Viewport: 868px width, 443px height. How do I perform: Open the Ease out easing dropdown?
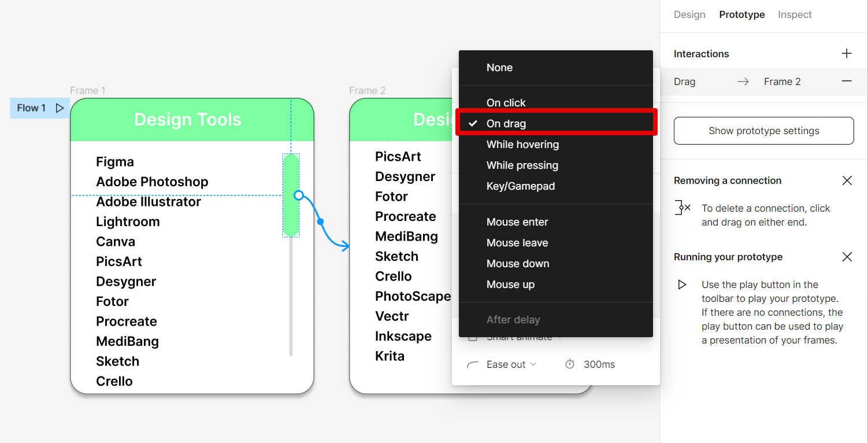pos(511,364)
